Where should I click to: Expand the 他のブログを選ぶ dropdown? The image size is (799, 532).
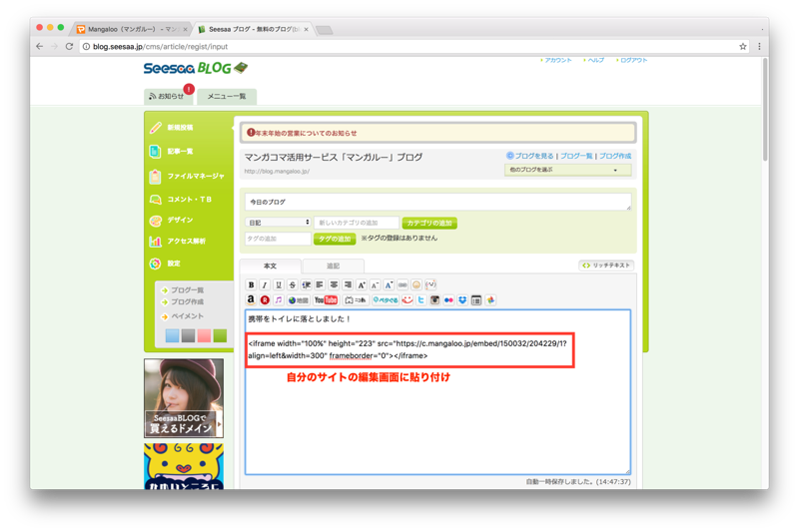tap(567, 170)
